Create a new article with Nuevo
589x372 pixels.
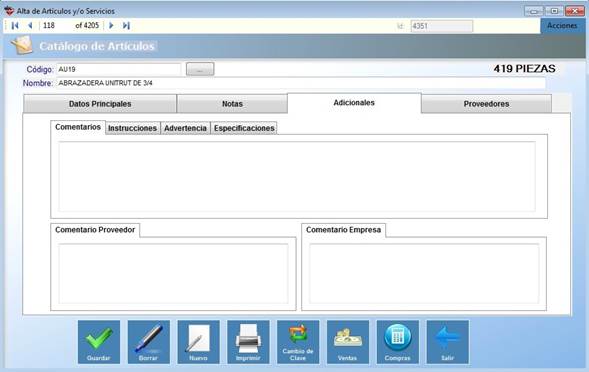198,342
